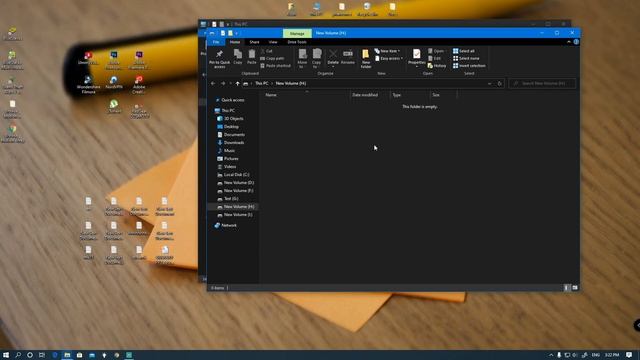Open the recent locations dropdown arrow

pyautogui.click(x=231, y=83)
